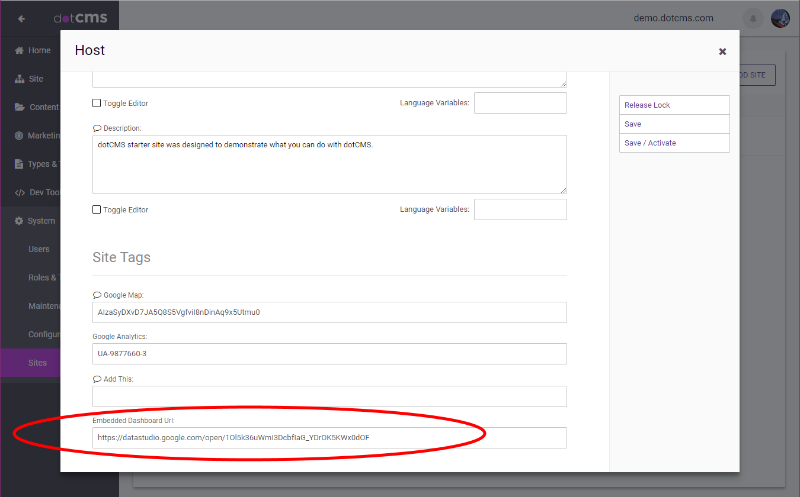Select Users under System
The height and width of the screenshot is (497, 800).
(x=39, y=249)
